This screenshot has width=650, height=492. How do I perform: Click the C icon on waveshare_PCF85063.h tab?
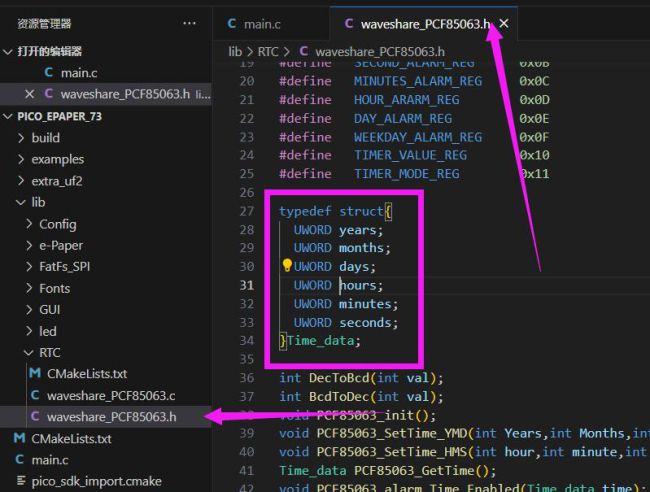349,24
